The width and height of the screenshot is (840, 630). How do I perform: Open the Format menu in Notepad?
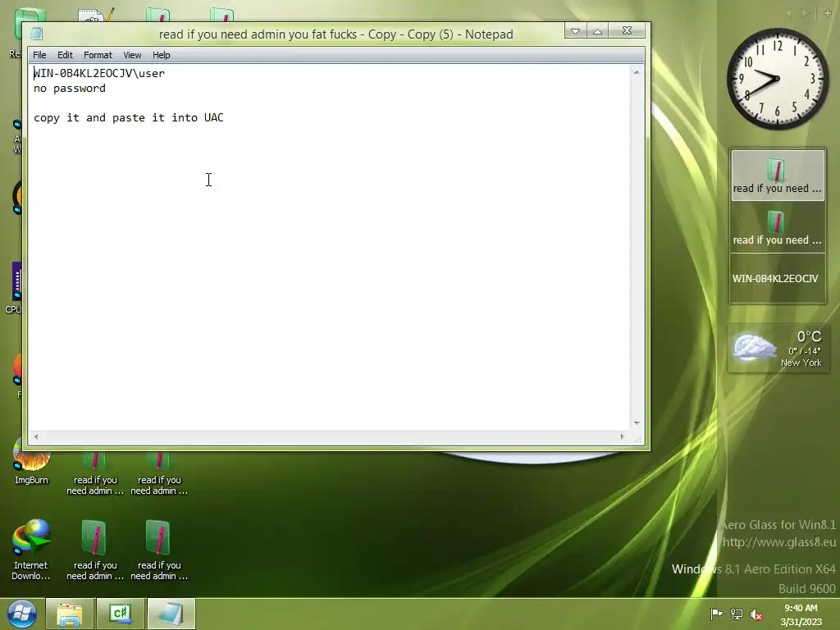pyautogui.click(x=98, y=55)
